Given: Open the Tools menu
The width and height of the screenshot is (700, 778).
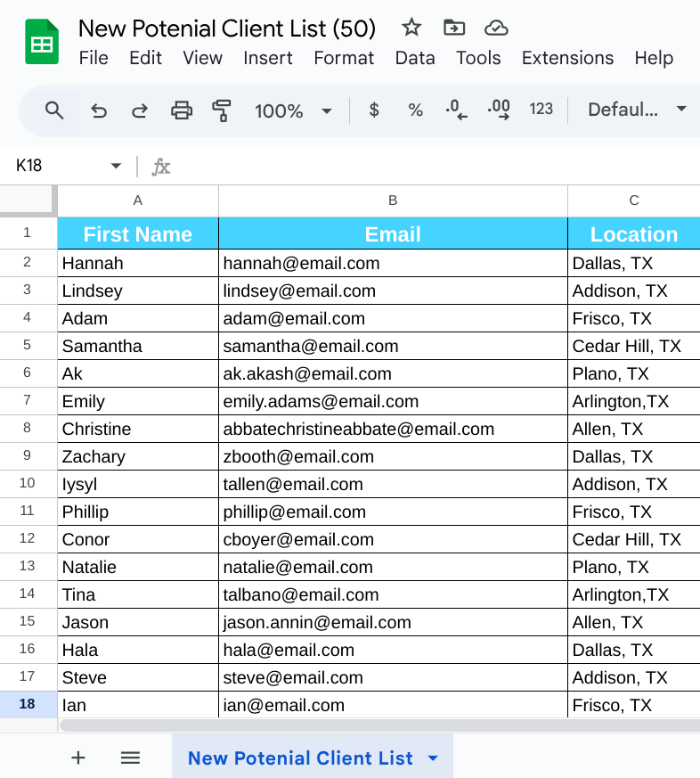Looking at the screenshot, I should point(478,58).
